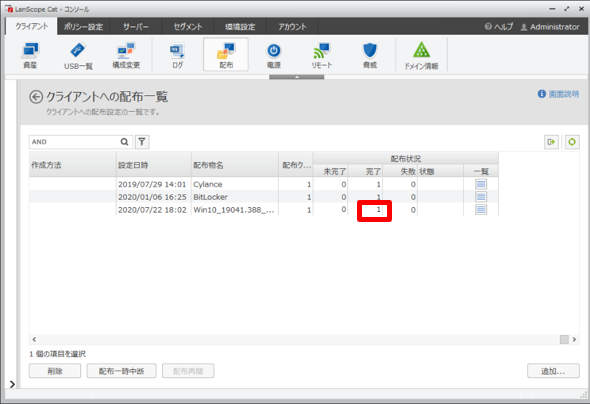
Task: Open the リモート toolbar icon
Action: tap(322, 55)
